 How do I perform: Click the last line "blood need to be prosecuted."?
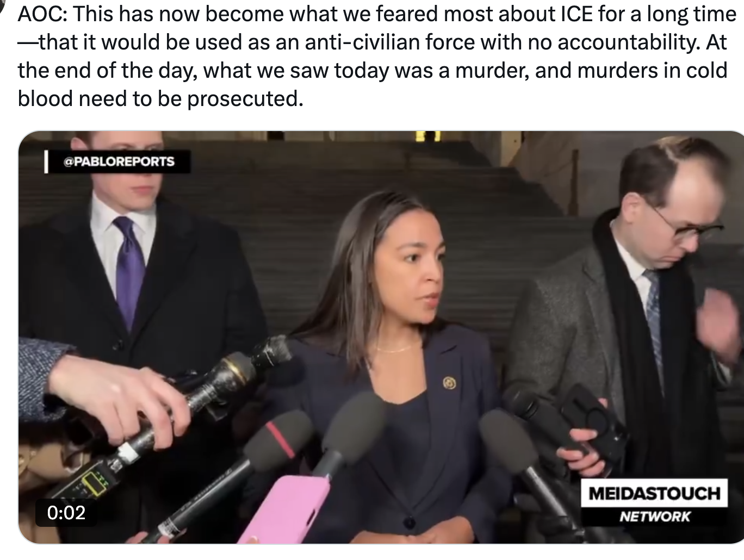pyautogui.click(x=160, y=98)
